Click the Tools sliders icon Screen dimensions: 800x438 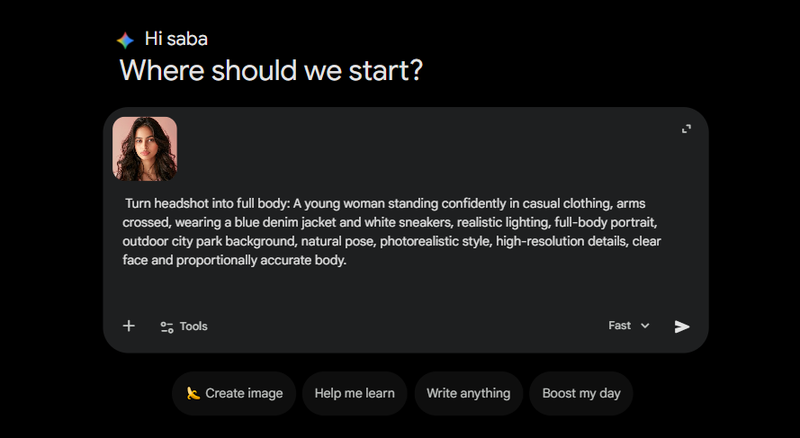[167, 327]
